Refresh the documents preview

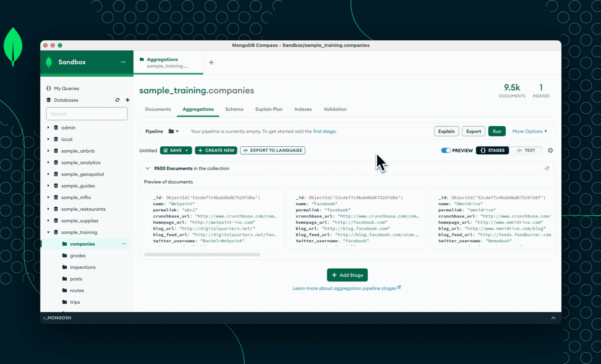click(547, 168)
